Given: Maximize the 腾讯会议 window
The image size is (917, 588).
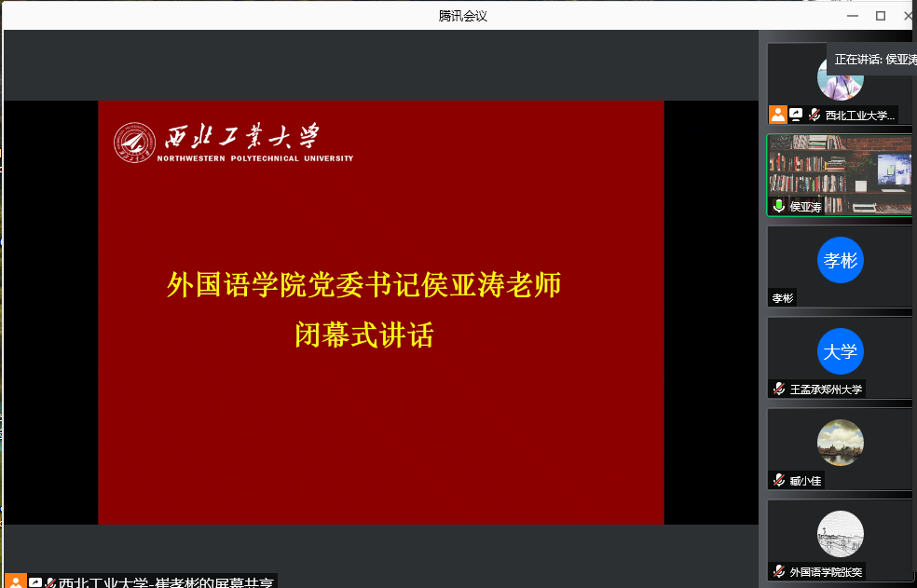Looking at the screenshot, I should (880, 16).
